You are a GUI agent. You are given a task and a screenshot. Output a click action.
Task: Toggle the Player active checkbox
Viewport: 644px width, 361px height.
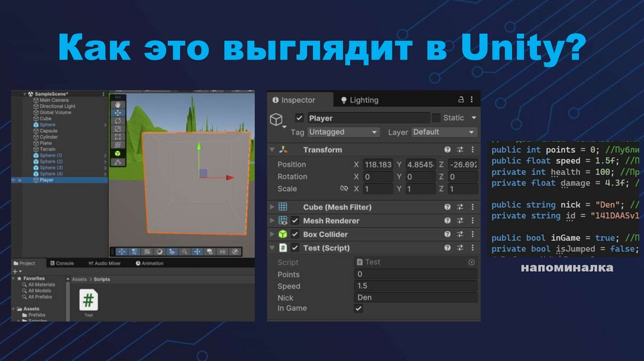pyautogui.click(x=299, y=118)
